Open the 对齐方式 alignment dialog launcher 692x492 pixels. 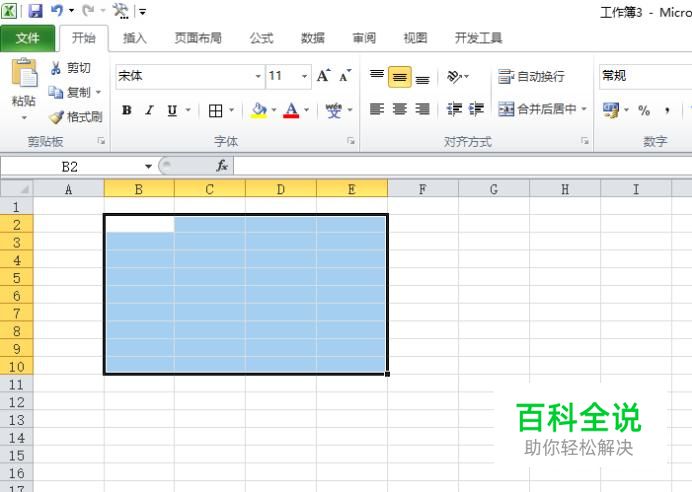tap(585, 141)
